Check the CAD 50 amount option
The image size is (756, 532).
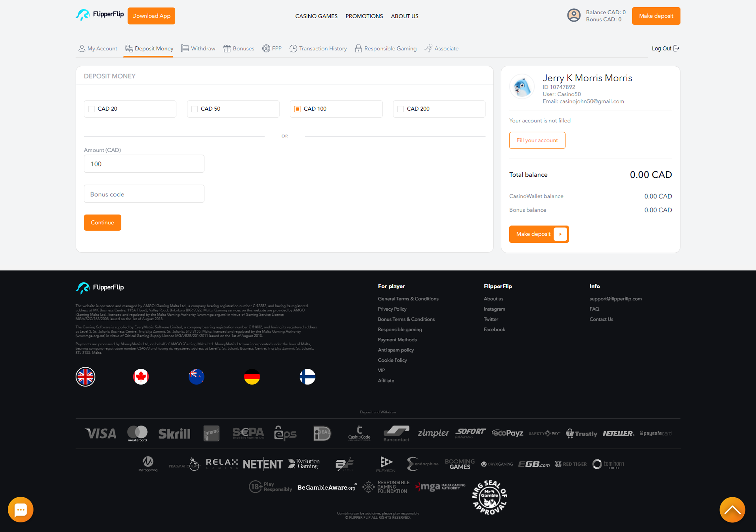point(195,109)
